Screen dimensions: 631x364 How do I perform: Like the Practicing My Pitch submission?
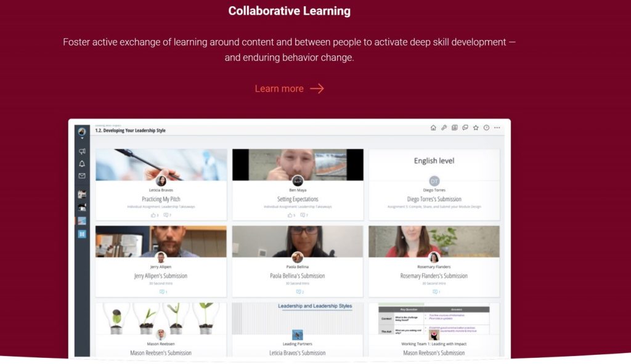tap(155, 215)
